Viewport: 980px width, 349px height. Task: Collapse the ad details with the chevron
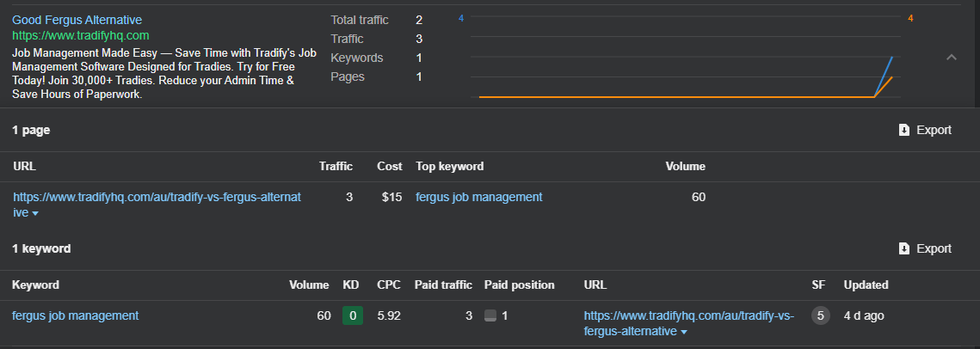point(952,58)
